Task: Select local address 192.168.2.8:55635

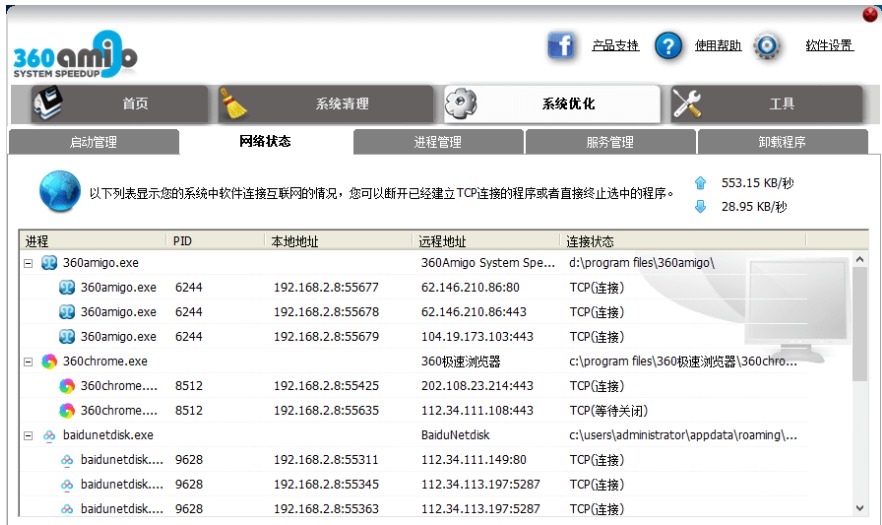Action: (326, 410)
